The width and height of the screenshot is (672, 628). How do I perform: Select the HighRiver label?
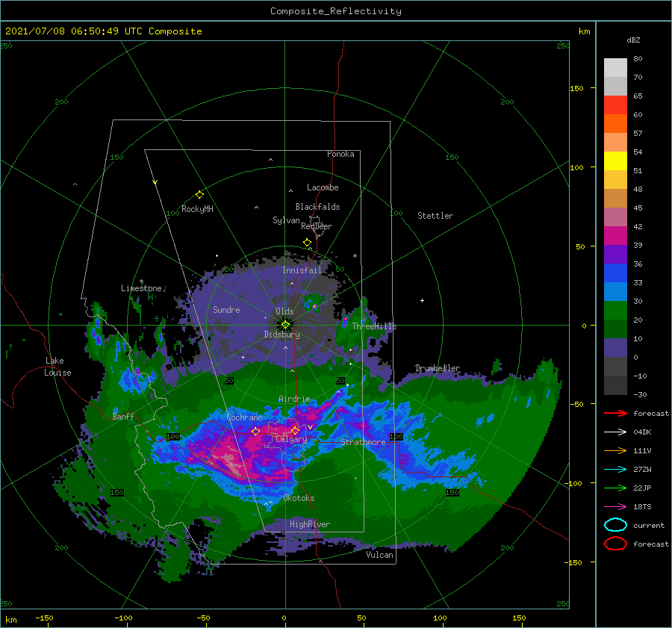click(x=310, y=524)
